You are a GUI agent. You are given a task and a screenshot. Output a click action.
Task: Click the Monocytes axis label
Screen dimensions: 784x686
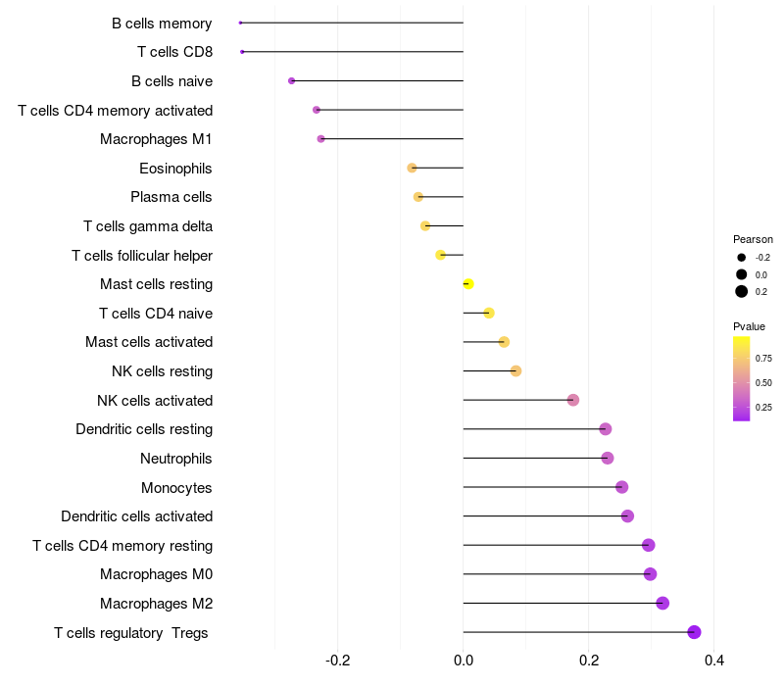176,488
